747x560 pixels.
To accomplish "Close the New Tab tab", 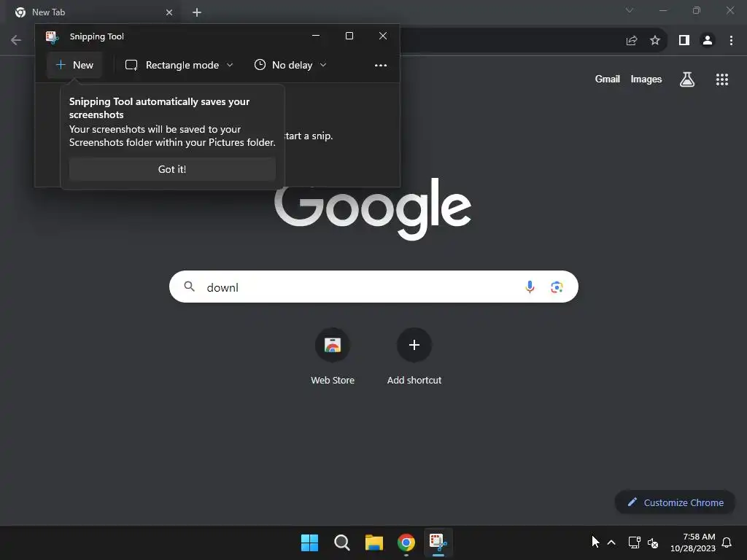I will click(x=169, y=12).
